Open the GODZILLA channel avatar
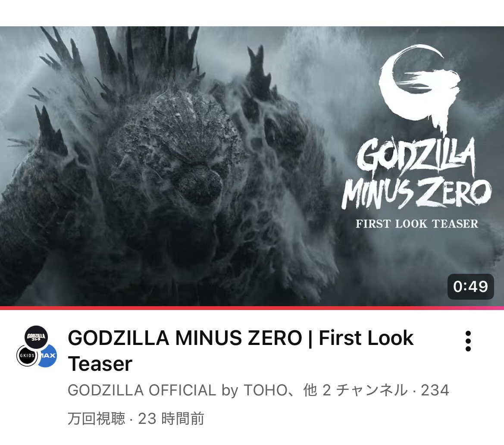This screenshot has width=504, height=445. tap(36, 337)
